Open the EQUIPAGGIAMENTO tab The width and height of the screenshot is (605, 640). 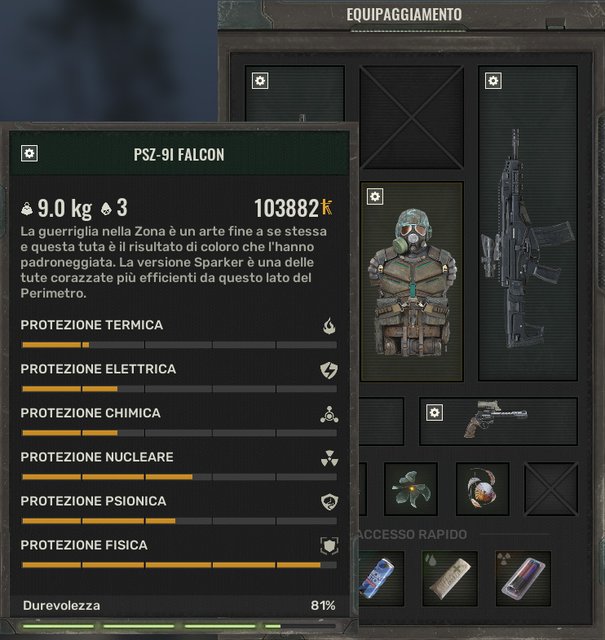click(404, 15)
